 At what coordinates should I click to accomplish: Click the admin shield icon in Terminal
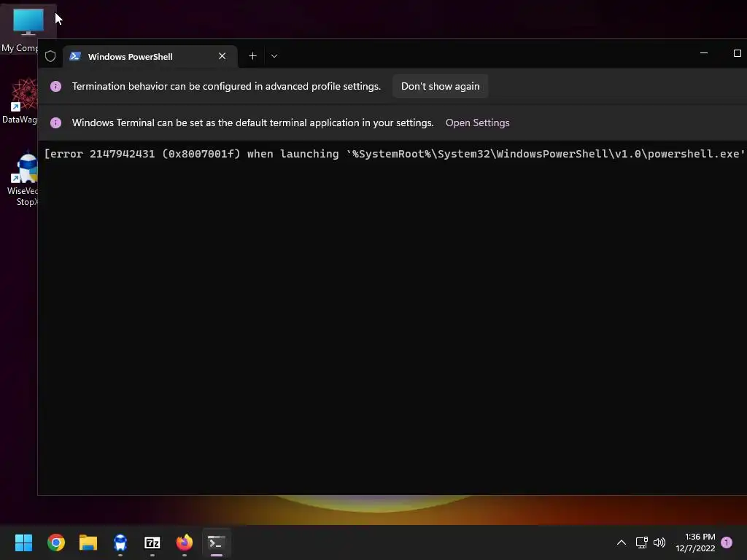pos(50,56)
